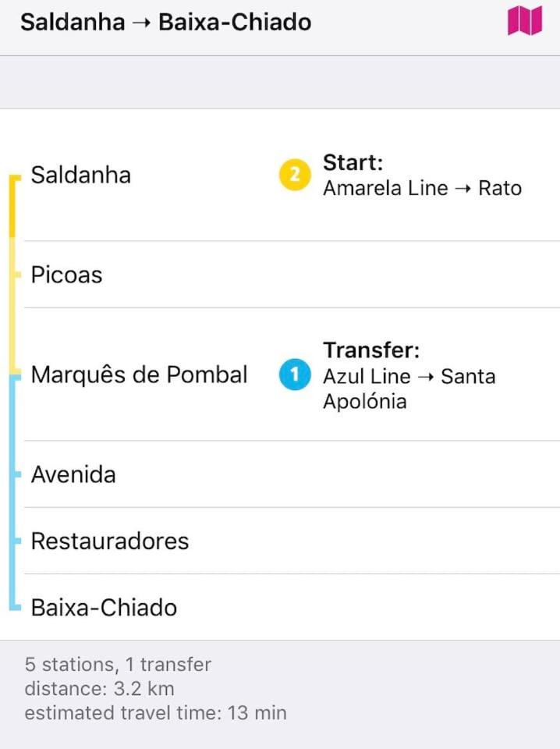Click the Start: label text

pyautogui.click(x=353, y=162)
